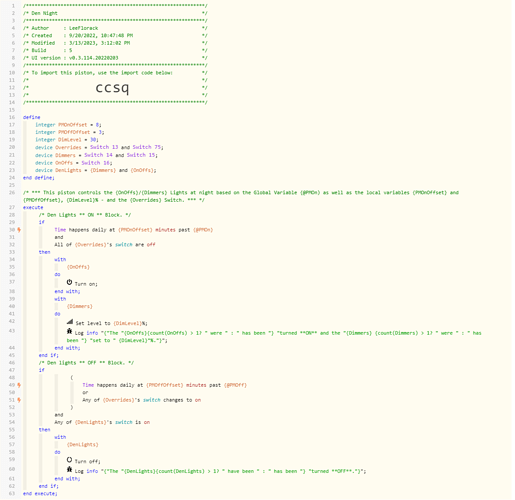Click 'device DenLights' definition line
Image resolution: width=515 pixels, height=500 pixels.
click(x=96, y=170)
